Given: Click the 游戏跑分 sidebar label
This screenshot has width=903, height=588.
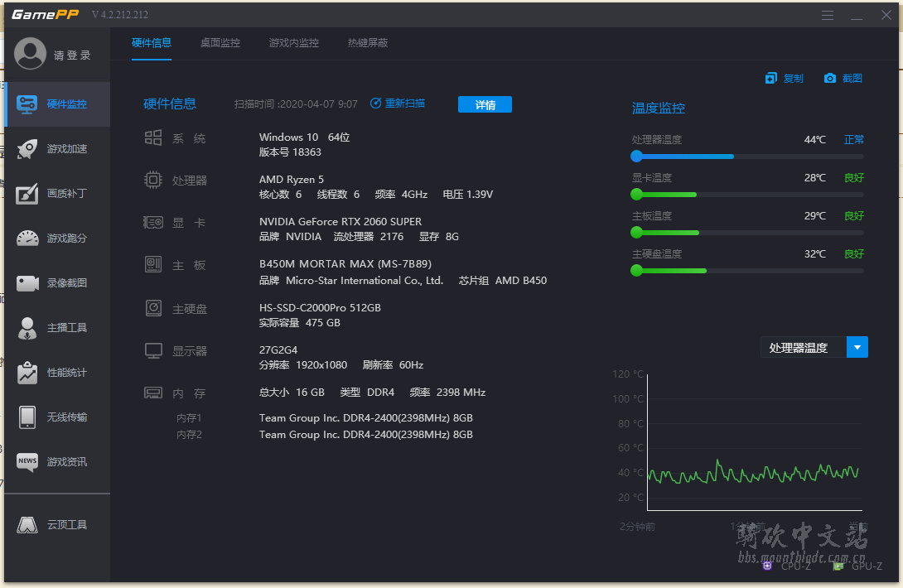Looking at the screenshot, I should point(67,239).
